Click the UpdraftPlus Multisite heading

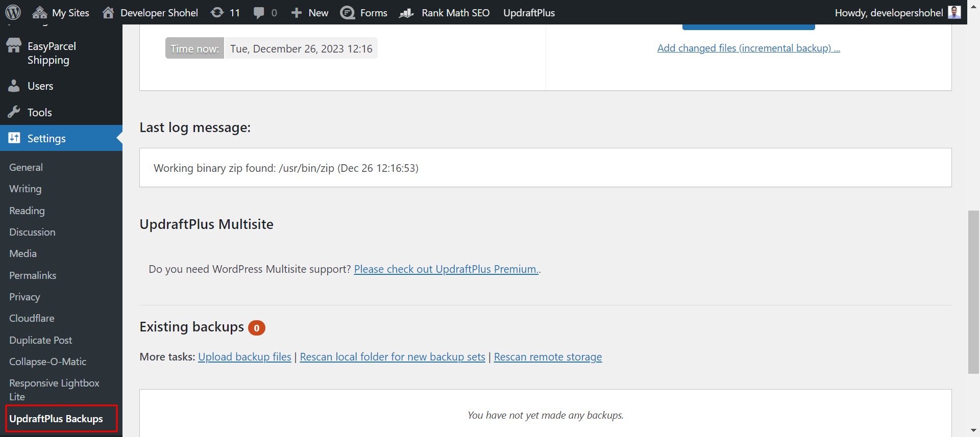click(206, 224)
